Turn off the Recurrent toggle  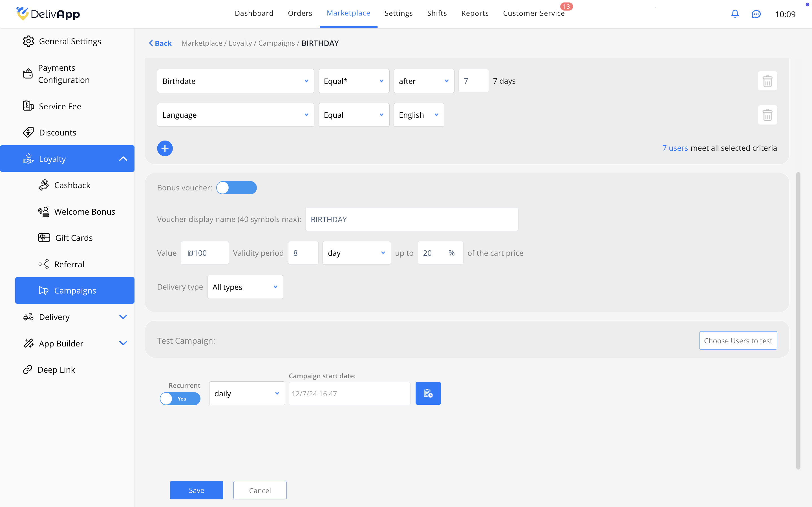(180, 399)
